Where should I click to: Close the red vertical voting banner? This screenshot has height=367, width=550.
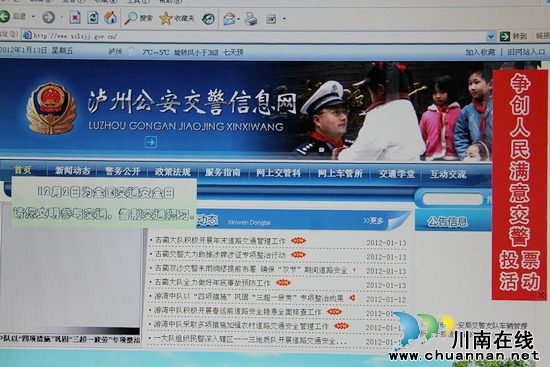coord(542,296)
